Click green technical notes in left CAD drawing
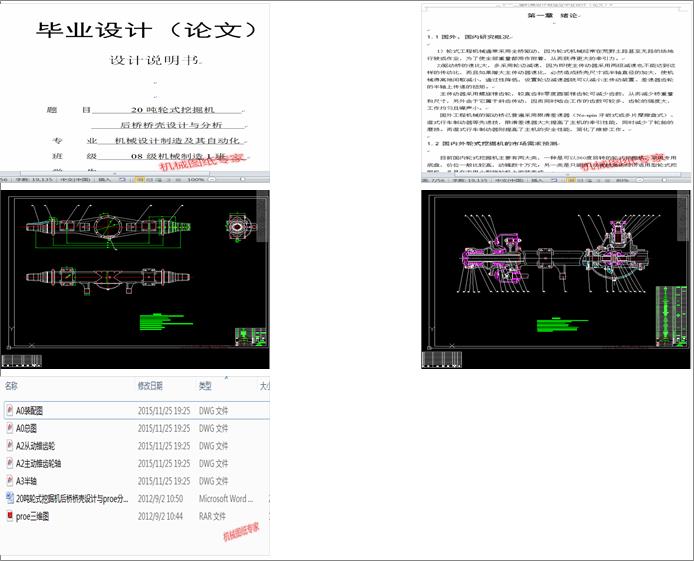This screenshot has width=694, height=561. click(166, 322)
